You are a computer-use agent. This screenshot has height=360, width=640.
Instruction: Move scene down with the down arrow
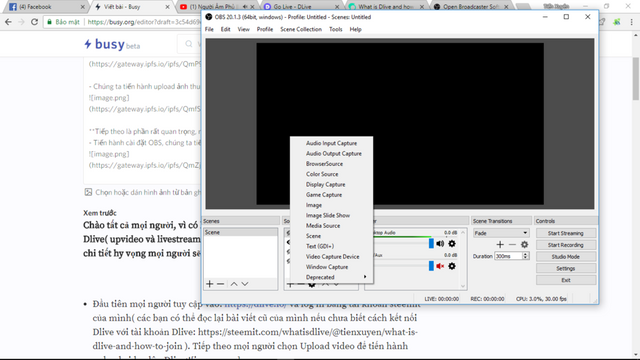(245, 284)
